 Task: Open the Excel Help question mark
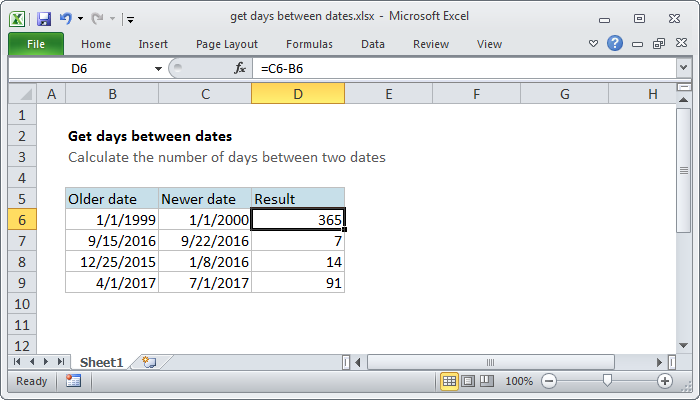(x=615, y=44)
